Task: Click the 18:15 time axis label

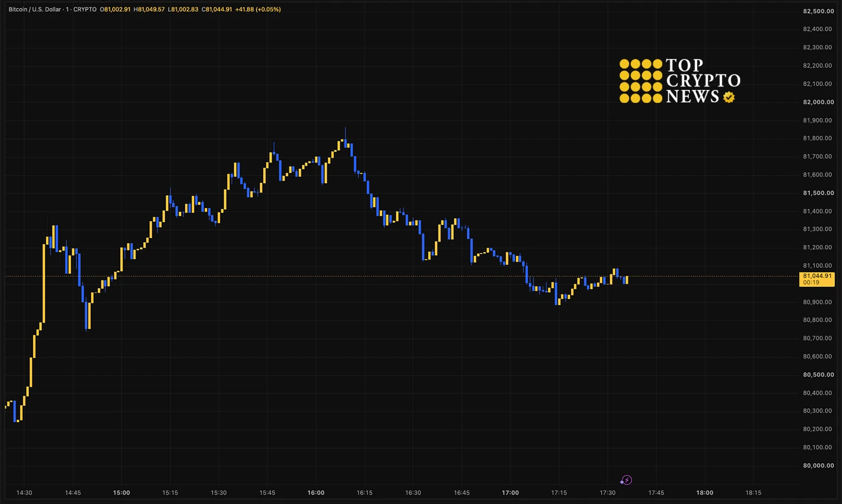Action: (x=753, y=493)
